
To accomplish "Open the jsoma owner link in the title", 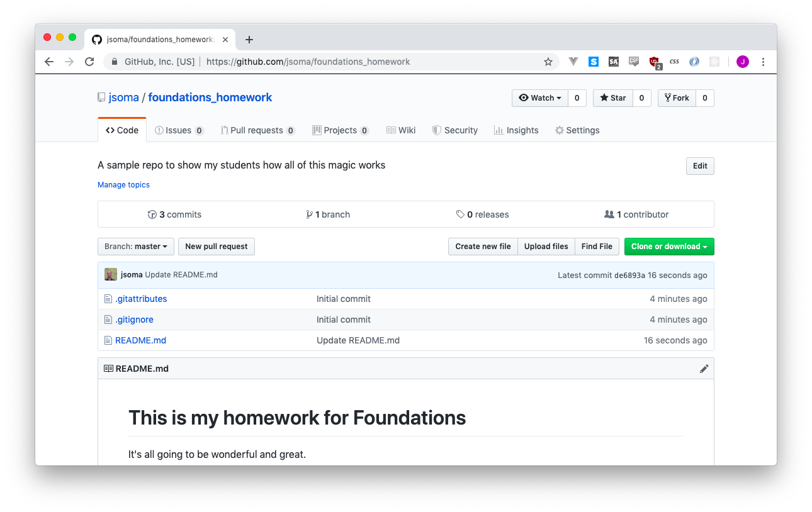I will click(x=123, y=97).
